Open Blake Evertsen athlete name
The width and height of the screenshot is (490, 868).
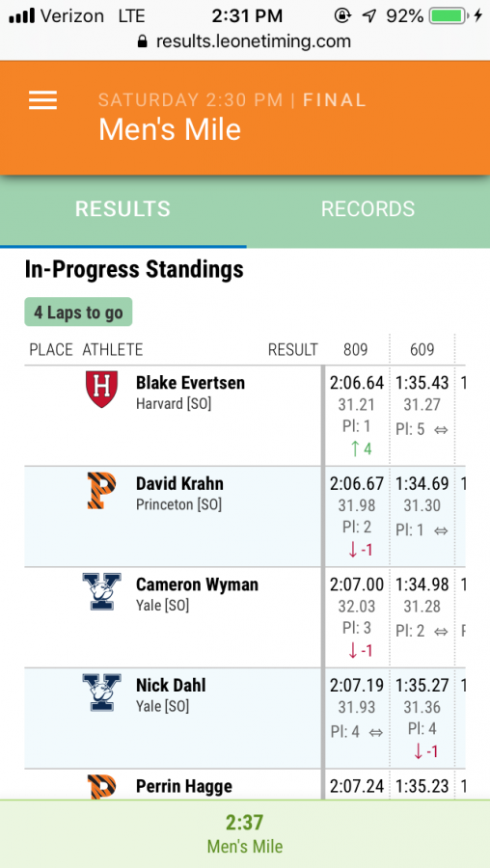190,383
